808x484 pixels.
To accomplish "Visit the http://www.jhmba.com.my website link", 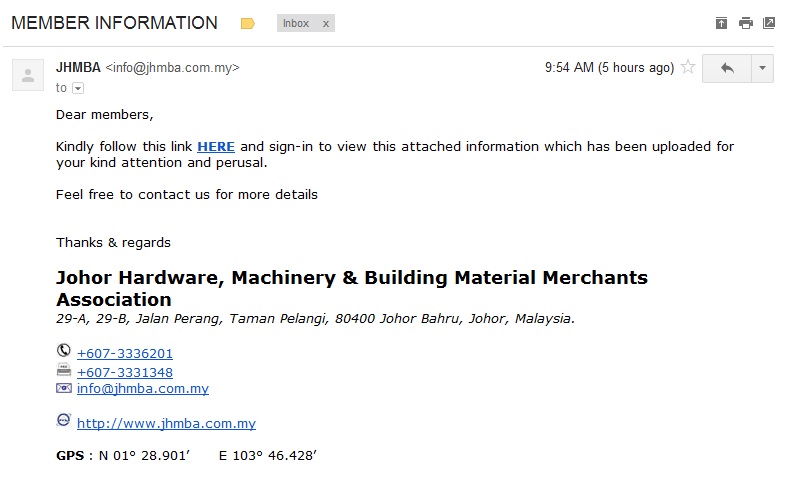I will 166,424.
